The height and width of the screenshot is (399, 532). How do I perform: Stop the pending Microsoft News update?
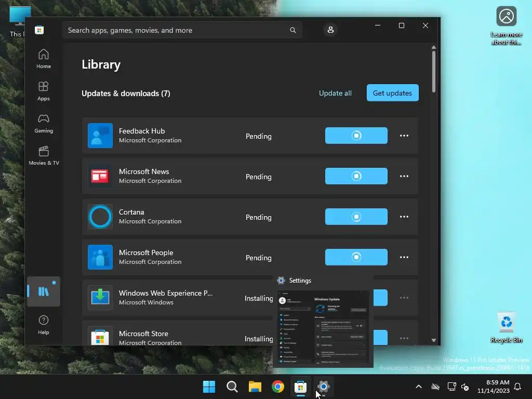pyautogui.click(x=356, y=176)
